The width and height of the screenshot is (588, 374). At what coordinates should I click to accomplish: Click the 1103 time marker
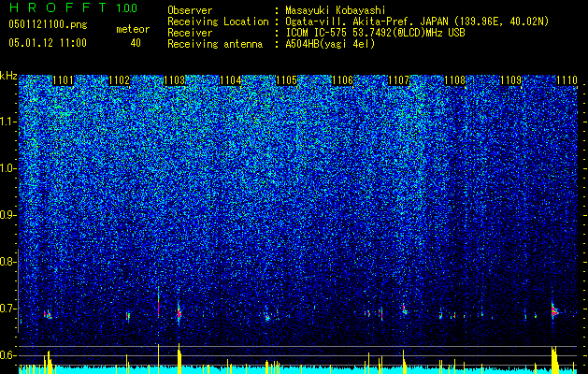coord(175,80)
